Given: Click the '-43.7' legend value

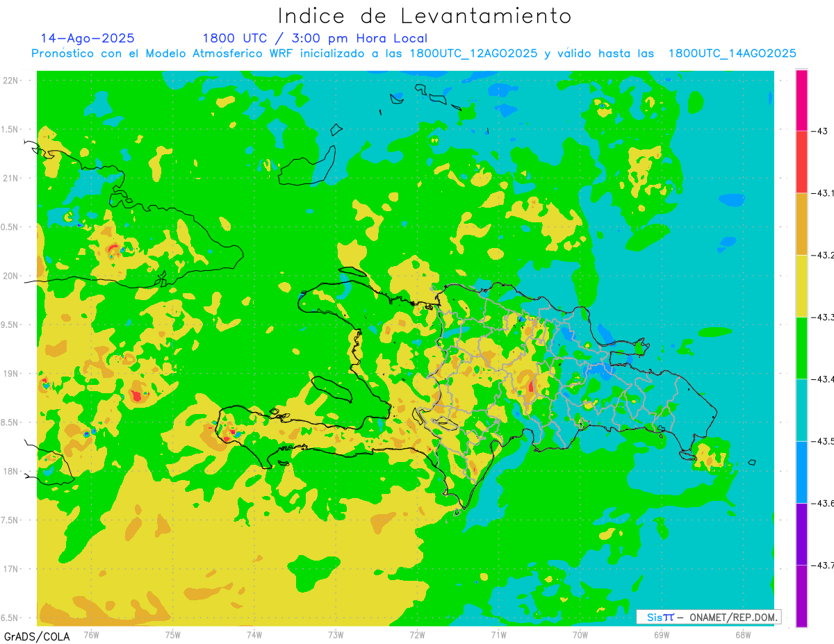Looking at the screenshot, I should (x=822, y=565).
